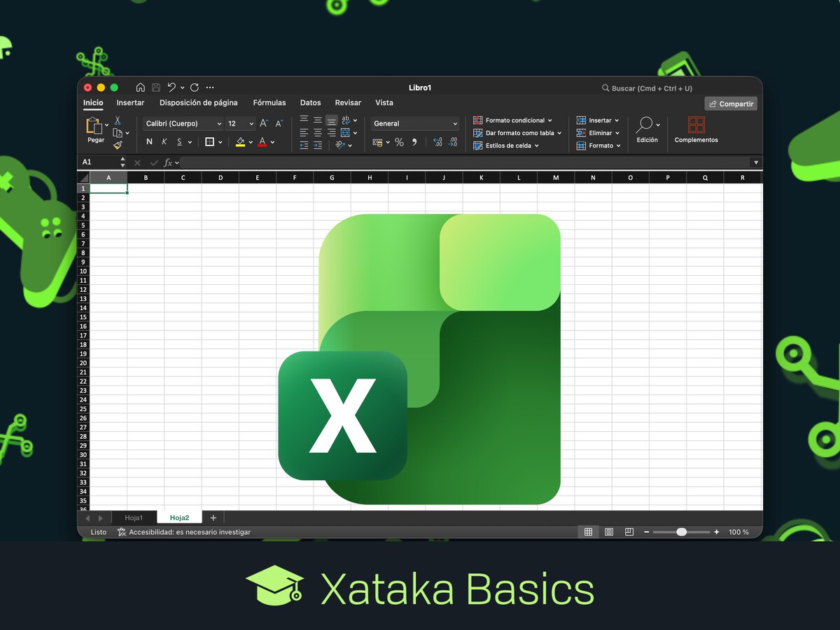Click the scissors Cut icon
This screenshot has width=840, height=630.
click(x=118, y=120)
